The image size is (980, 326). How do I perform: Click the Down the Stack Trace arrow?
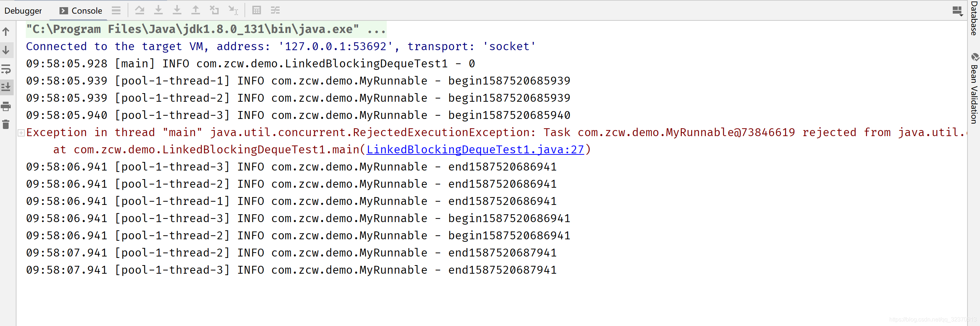(6, 50)
